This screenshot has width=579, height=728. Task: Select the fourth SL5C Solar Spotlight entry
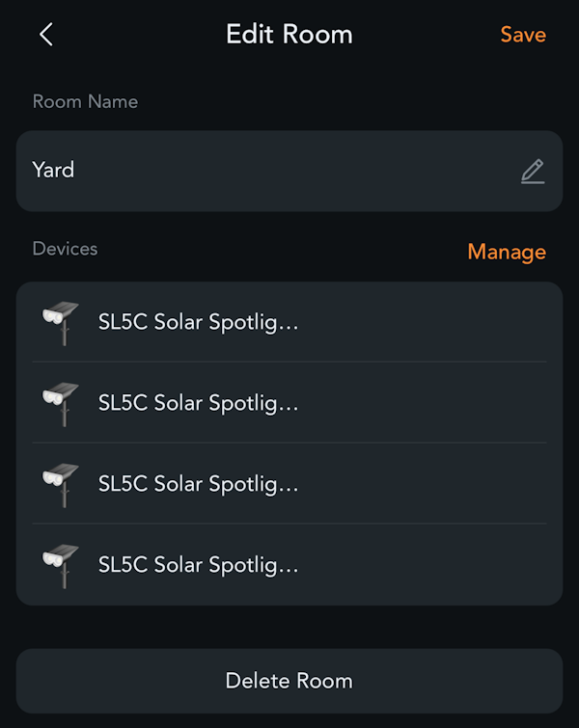(x=289, y=565)
